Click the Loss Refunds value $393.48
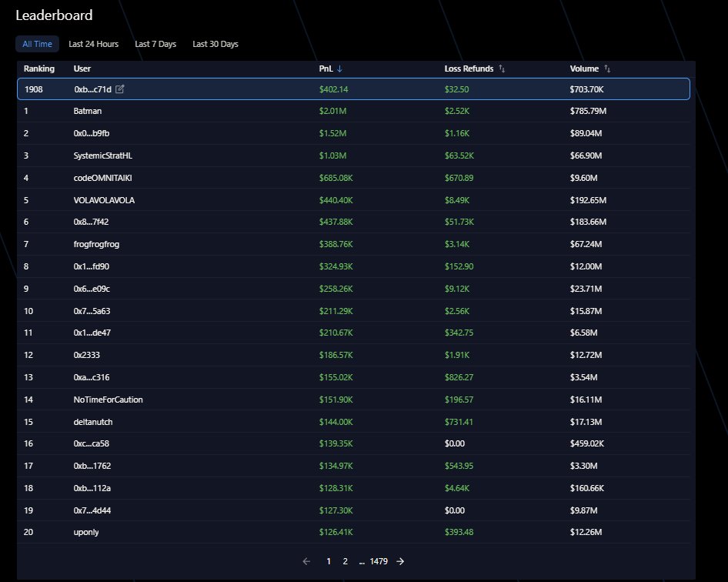The image size is (728, 582). tap(459, 532)
